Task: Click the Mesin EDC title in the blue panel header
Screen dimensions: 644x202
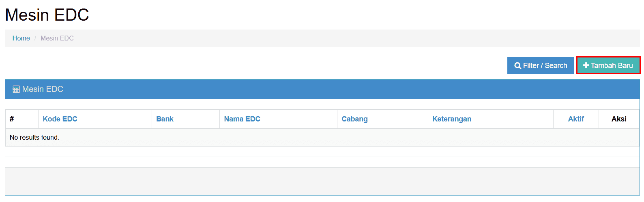Action: pos(43,89)
